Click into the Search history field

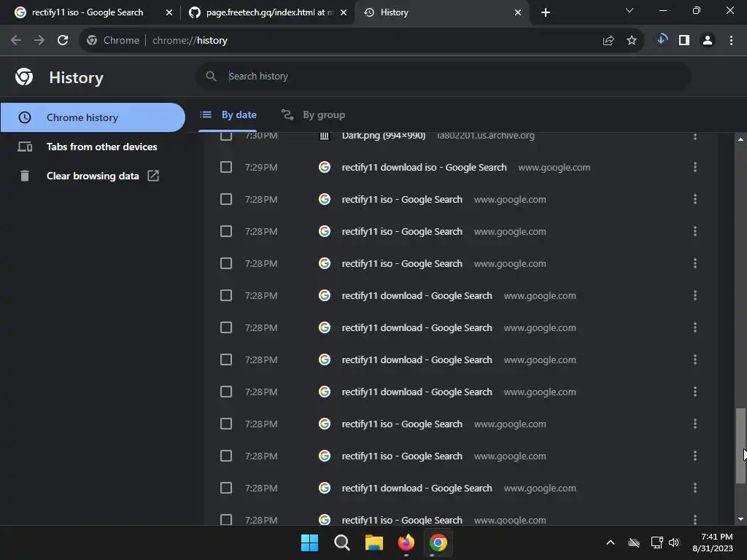[x=443, y=76]
